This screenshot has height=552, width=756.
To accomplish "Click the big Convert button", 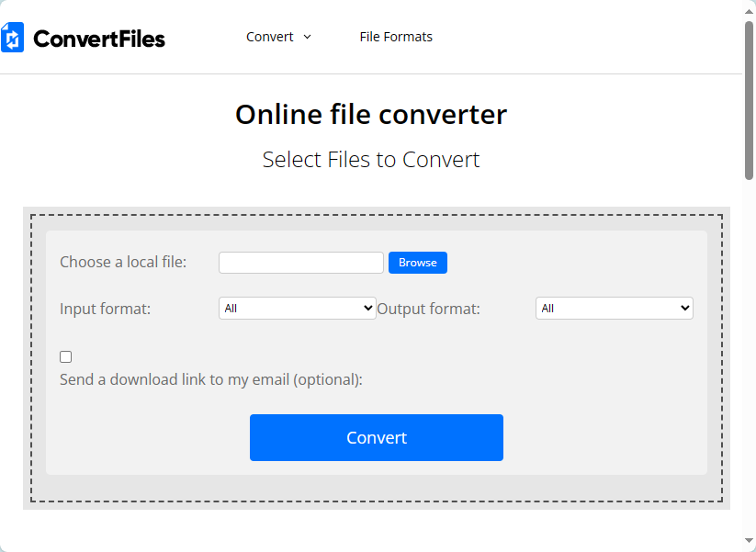I will click(x=376, y=437).
